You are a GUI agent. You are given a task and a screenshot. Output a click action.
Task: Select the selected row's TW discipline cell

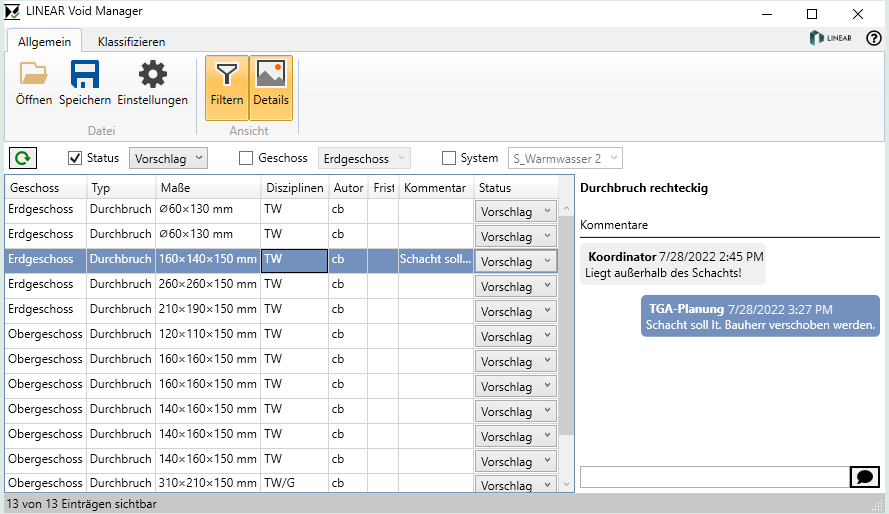pyautogui.click(x=294, y=261)
